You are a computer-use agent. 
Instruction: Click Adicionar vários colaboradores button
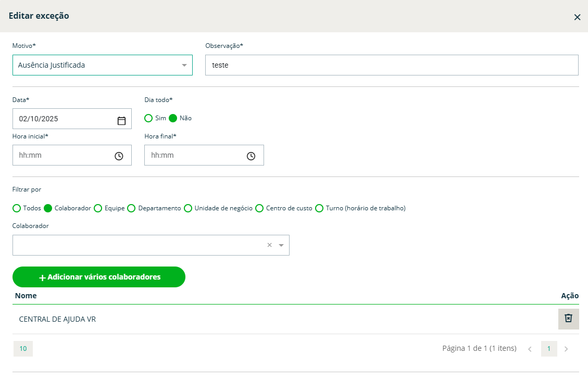coord(99,277)
